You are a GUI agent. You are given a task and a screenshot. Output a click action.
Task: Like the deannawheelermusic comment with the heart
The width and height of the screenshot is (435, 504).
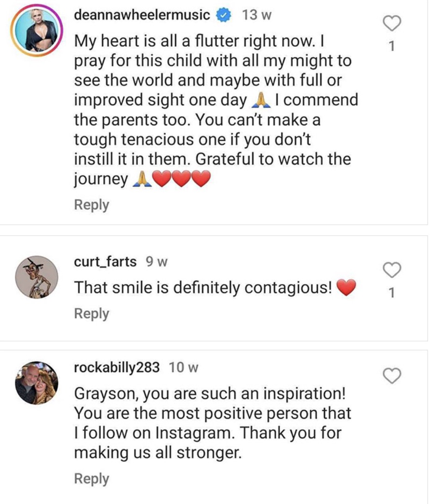392,23
